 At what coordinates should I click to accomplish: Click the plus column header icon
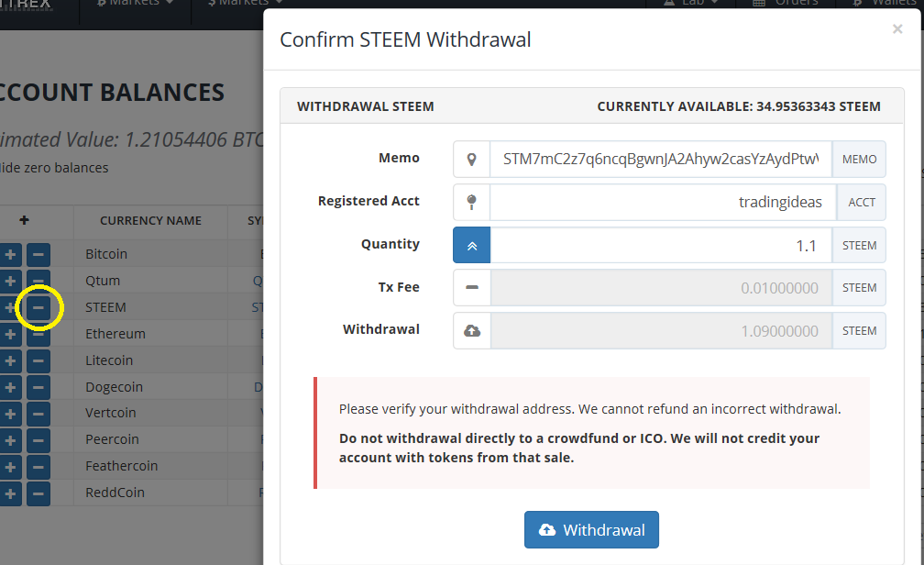click(x=24, y=220)
